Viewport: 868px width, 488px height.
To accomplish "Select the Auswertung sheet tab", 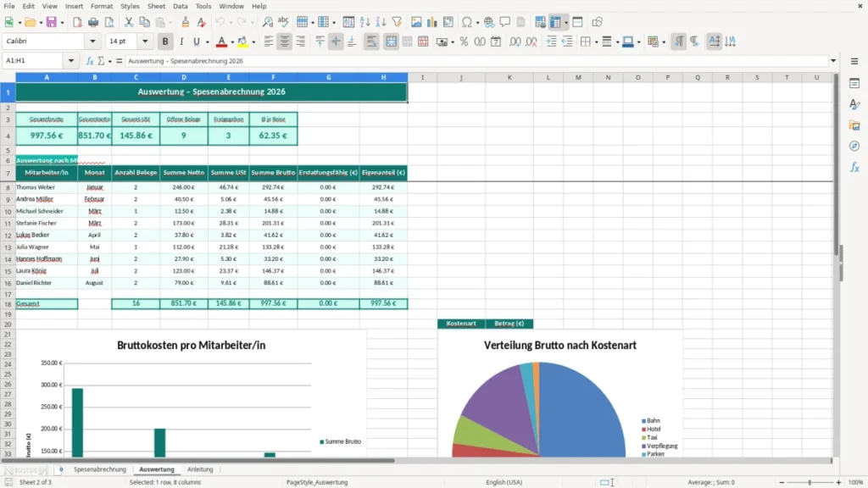I will [x=157, y=469].
